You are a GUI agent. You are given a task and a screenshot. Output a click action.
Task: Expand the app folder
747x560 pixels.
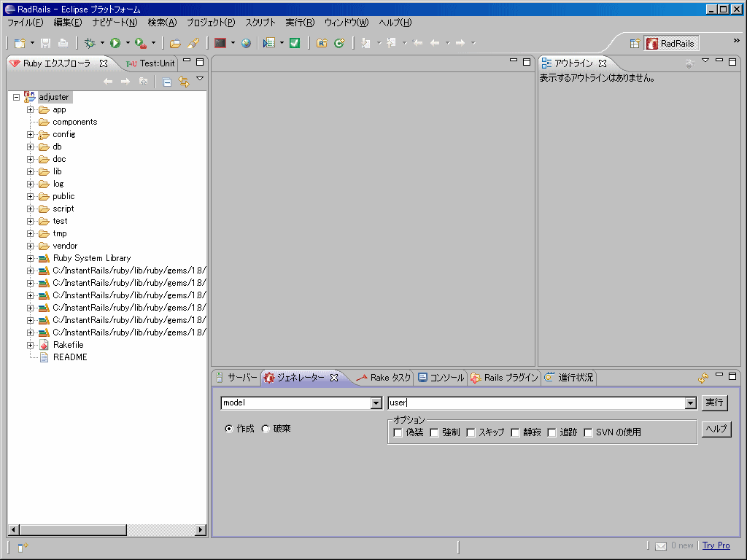[x=30, y=109]
